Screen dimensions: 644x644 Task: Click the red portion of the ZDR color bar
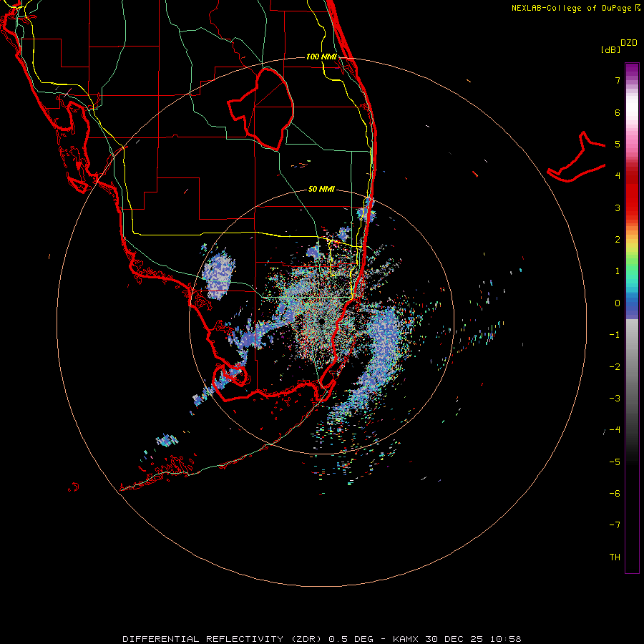click(632, 193)
